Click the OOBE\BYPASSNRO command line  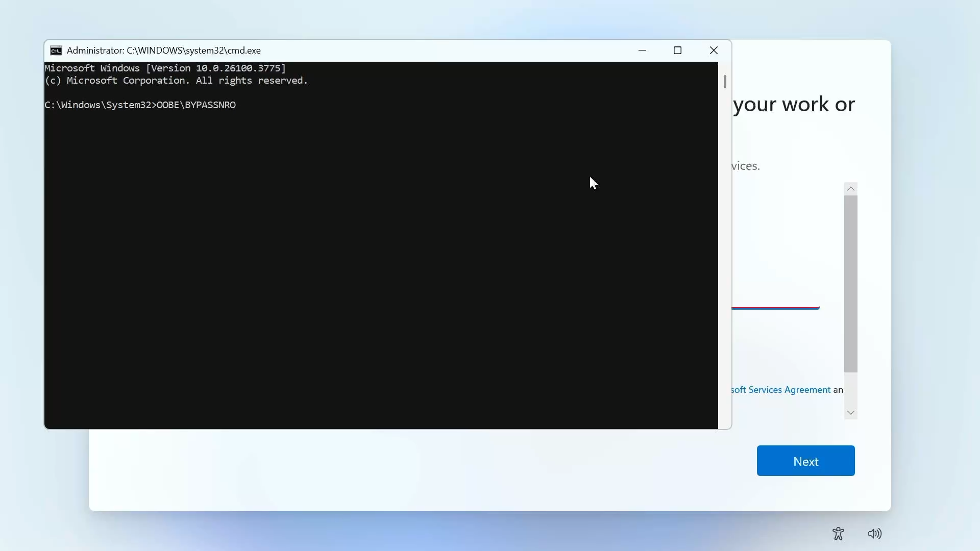point(196,105)
